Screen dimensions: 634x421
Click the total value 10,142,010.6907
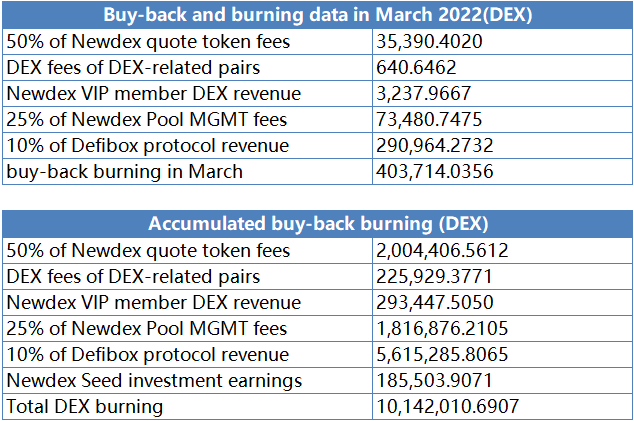click(x=448, y=406)
